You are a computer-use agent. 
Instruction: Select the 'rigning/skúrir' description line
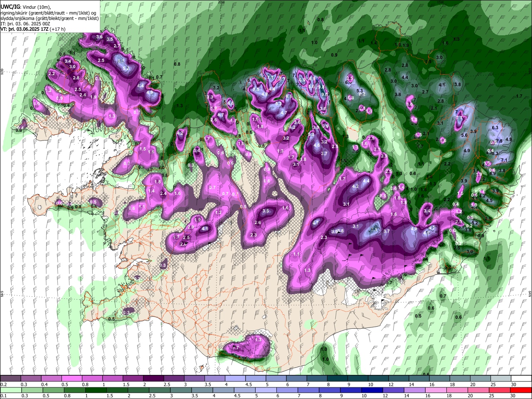[48, 12]
